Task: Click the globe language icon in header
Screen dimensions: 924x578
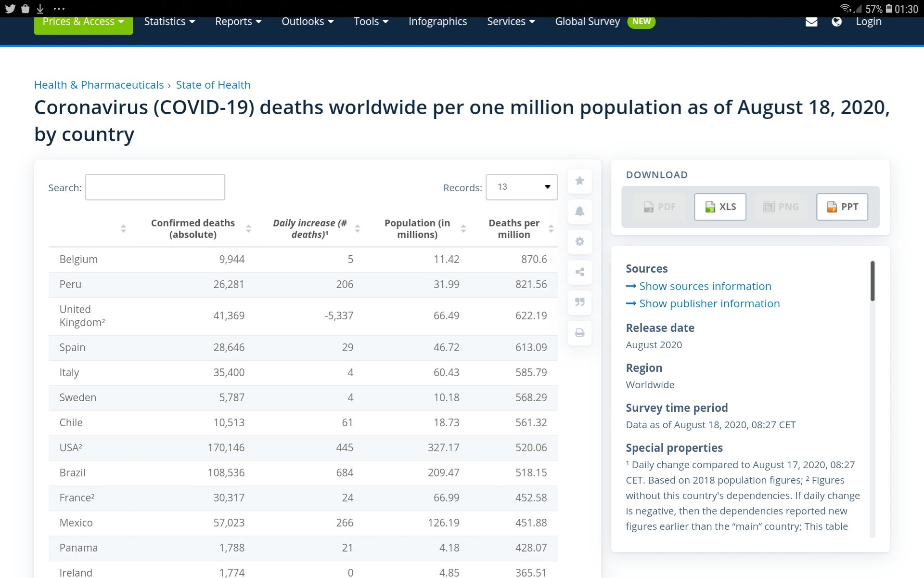Action: pyautogui.click(x=836, y=22)
